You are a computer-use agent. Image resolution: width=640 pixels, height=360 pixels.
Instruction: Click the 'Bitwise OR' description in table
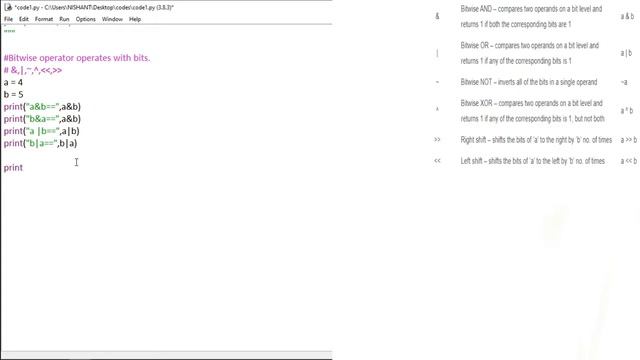click(529, 53)
